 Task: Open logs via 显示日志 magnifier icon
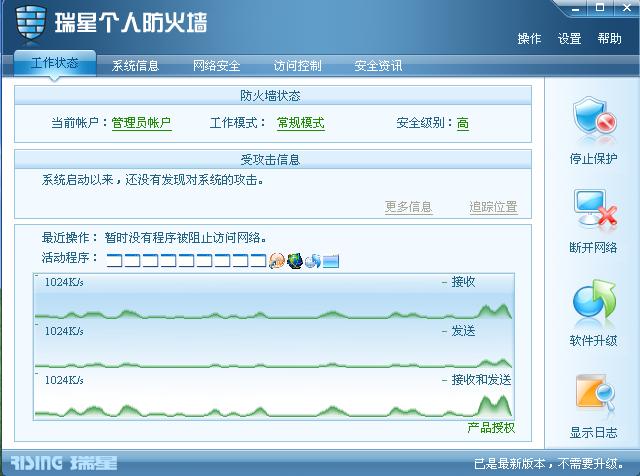595,392
